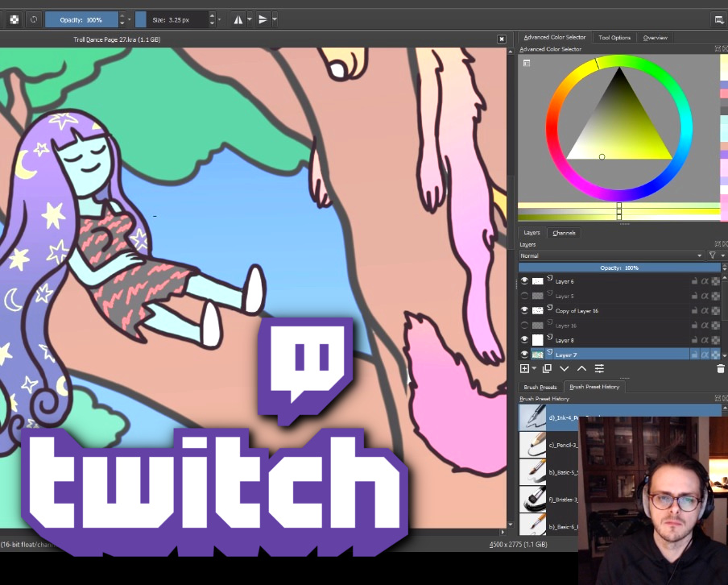
Task: Show Layer 5 with eye icon
Action: click(x=524, y=296)
